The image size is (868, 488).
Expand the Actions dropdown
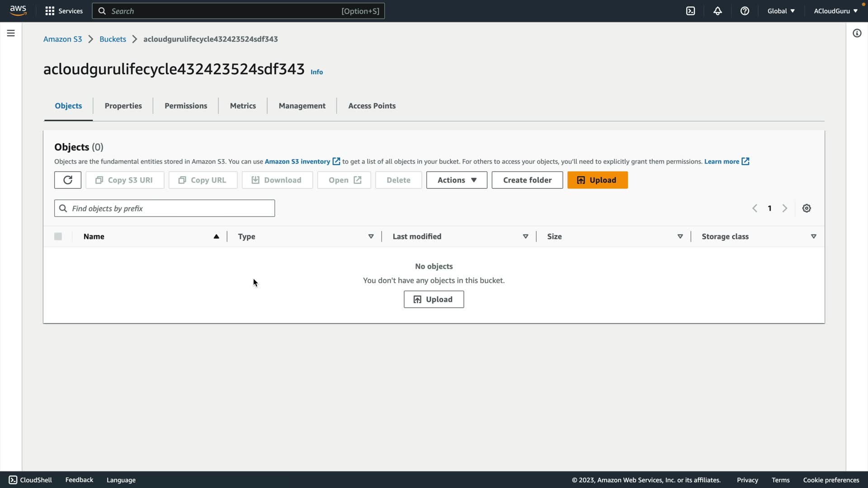[457, 180]
